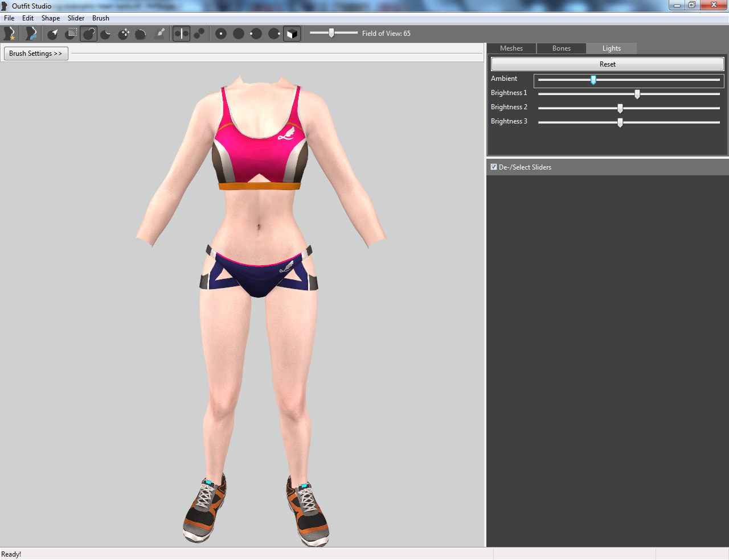Open the File menu
Viewport: 729px width, 560px height.
pos(9,18)
